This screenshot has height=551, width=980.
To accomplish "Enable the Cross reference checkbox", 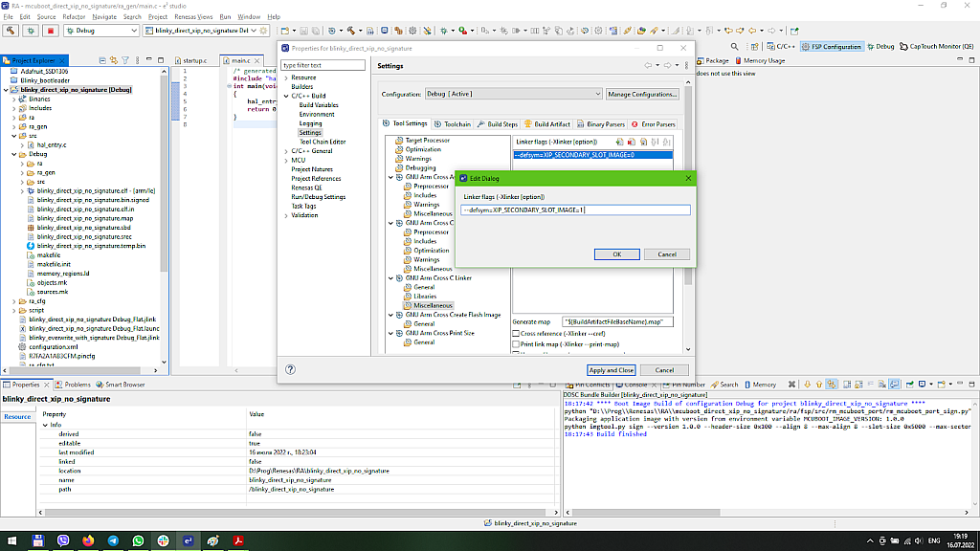I will (517, 334).
